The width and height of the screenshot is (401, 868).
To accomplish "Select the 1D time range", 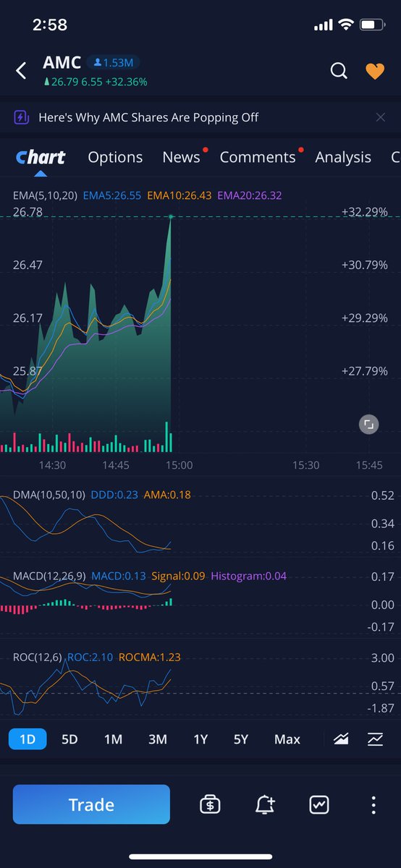I will (x=28, y=739).
